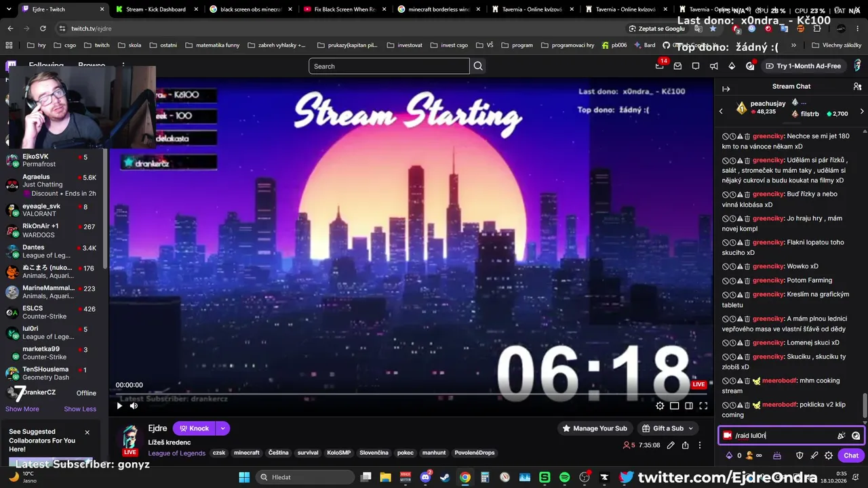Open Steam from the taskbar
The width and height of the screenshot is (868, 488).
[445, 477]
